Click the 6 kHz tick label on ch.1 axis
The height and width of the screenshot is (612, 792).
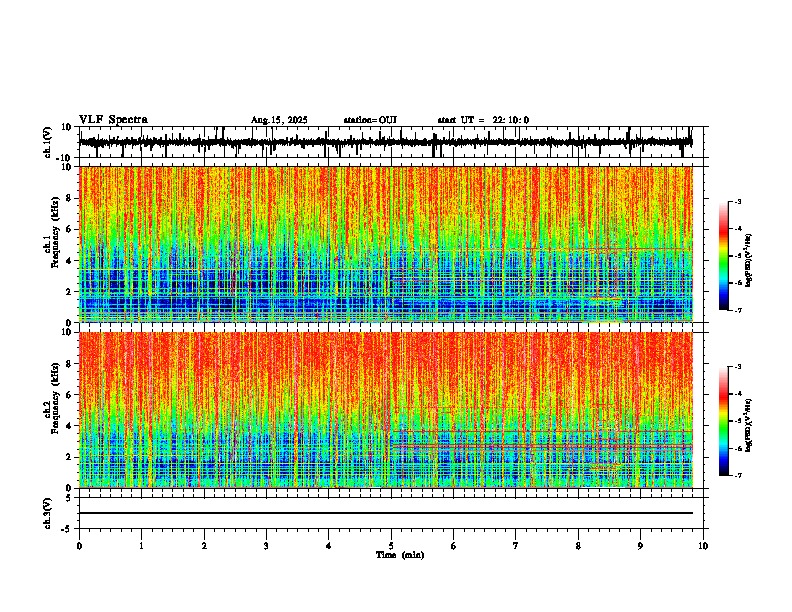pos(70,229)
